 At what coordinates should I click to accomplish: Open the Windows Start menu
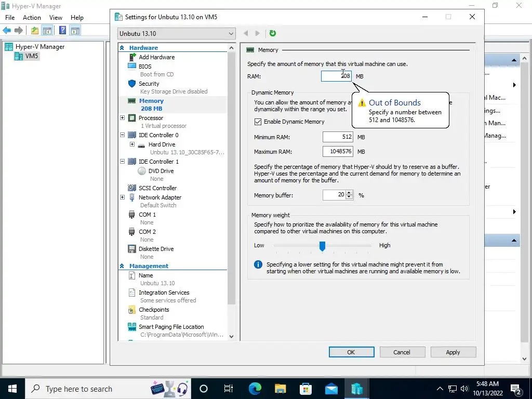pos(12,389)
